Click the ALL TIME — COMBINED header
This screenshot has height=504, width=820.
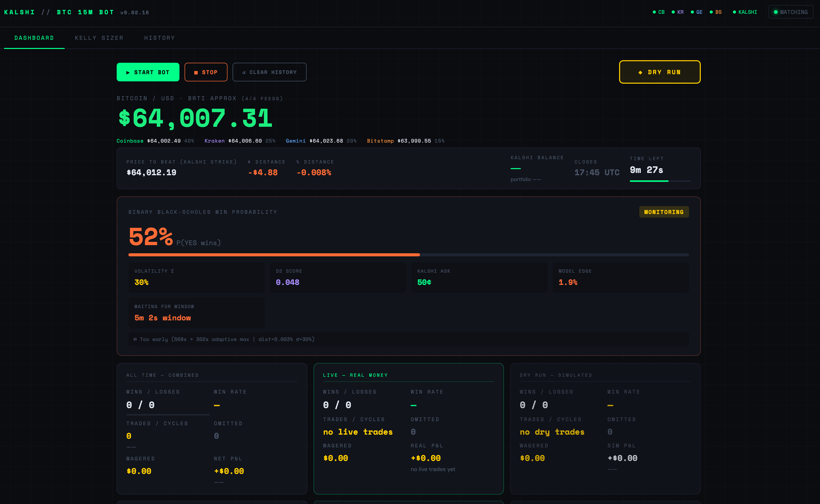[x=162, y=375]
